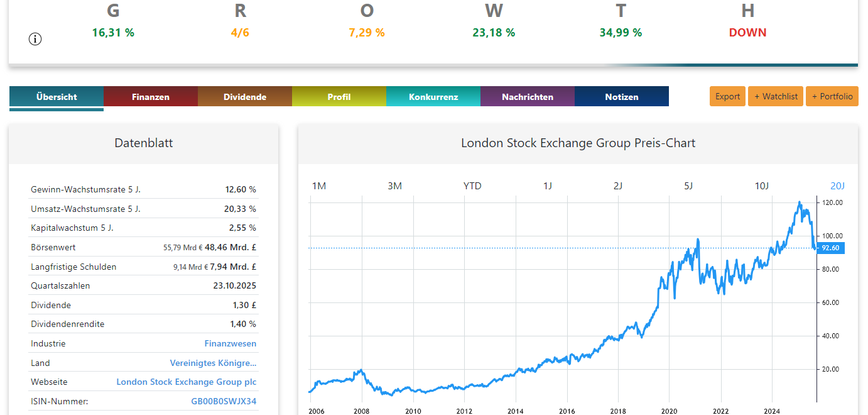Click the 2020 x-axis label
This screenshot has height=415, width=868.
click(x=669, y=411)
